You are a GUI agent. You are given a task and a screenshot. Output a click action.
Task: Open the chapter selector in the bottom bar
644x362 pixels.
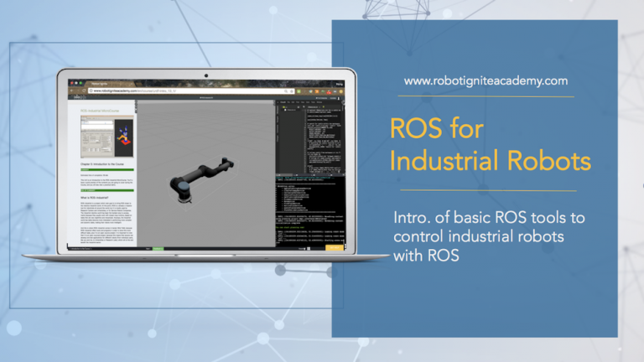click(80, 249)
